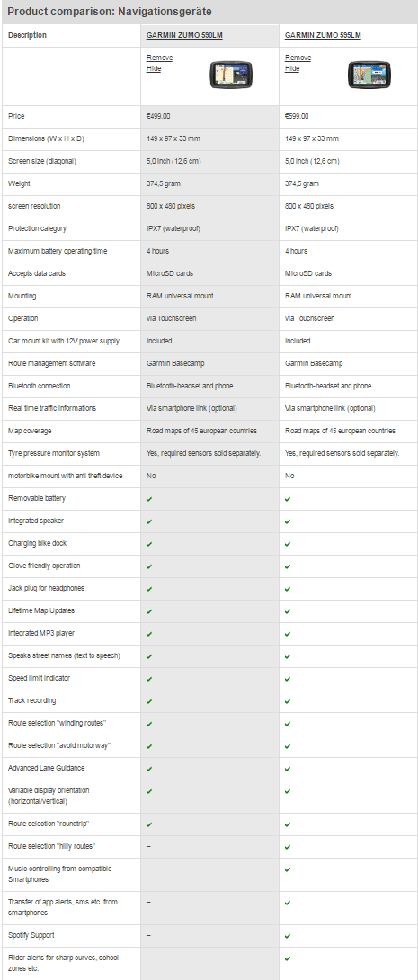Remove the Zumo 590LM from comparison

pyautogui.click(x=159, y=58)
